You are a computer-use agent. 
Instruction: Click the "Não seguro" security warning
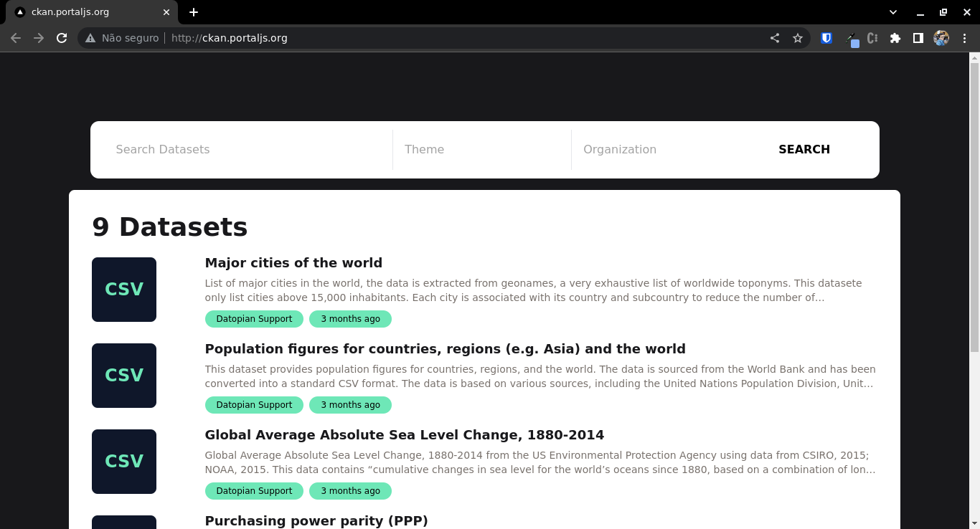(x=122, y=38)
